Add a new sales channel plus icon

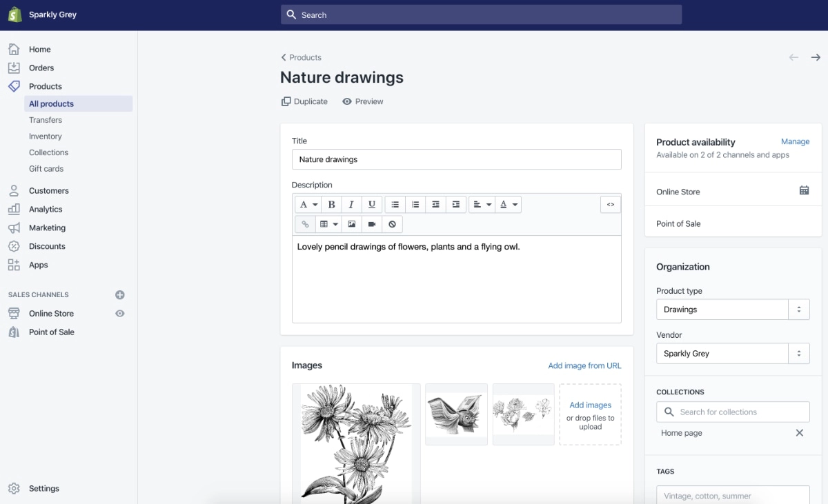point(120,295)
